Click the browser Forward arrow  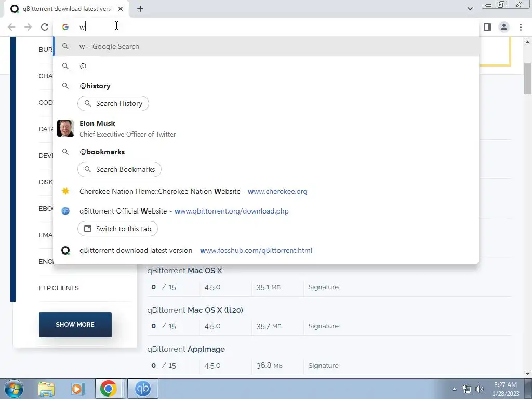pos(28,27)
